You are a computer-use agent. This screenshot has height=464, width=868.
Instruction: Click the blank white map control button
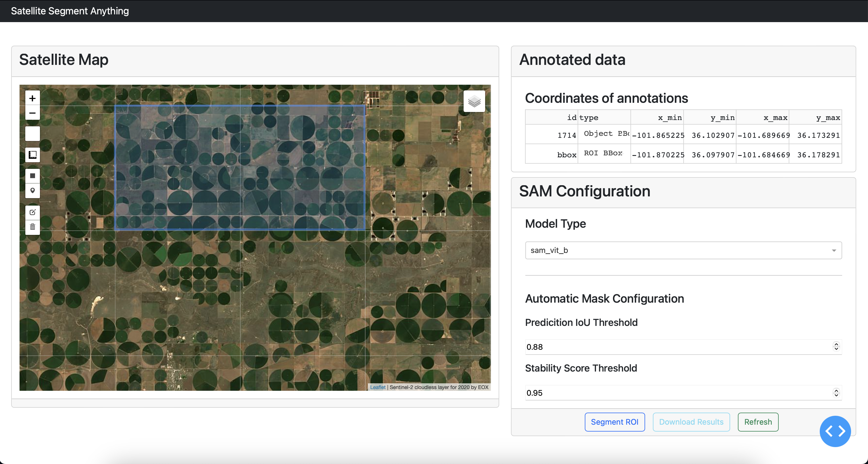tap(32, 134)
